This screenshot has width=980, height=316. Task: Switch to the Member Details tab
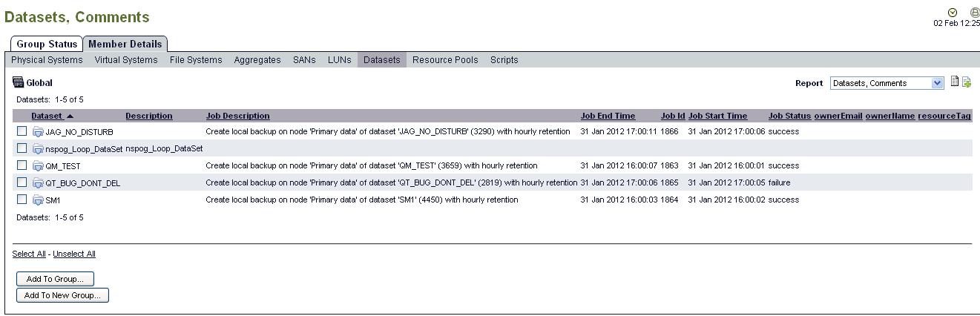click(x=125, y=44)
